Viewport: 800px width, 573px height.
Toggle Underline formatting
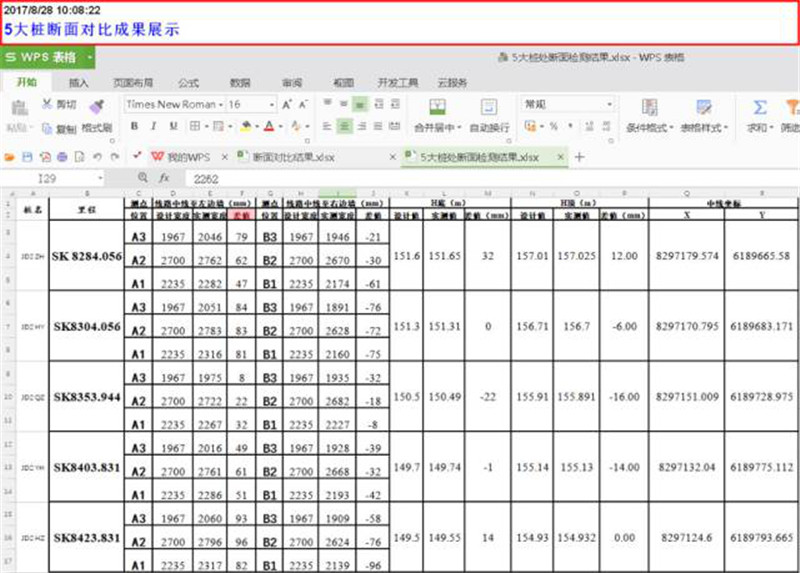click(172, 126)
